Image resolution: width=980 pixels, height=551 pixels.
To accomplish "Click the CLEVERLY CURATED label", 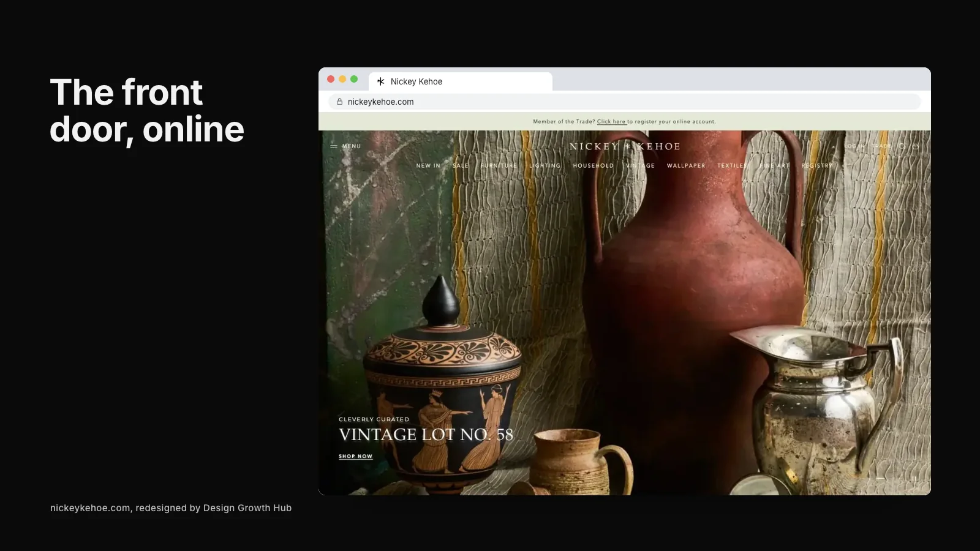I will 374,419.
